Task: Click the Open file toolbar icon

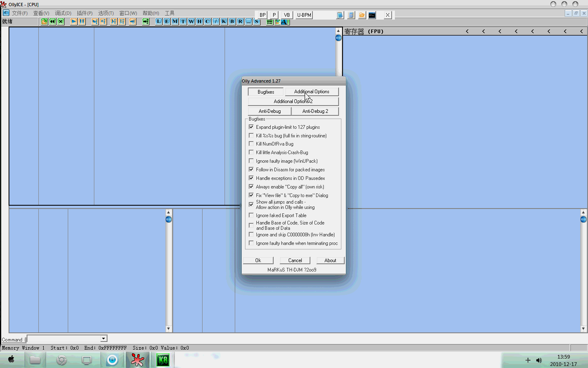Action: tap(44, 22)
